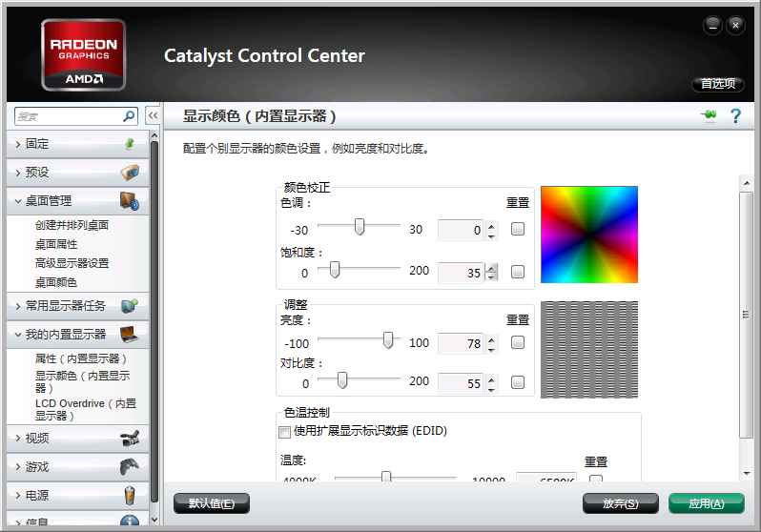Select 显示颜色（内置显示器）in sidebar

click(83, 381)
